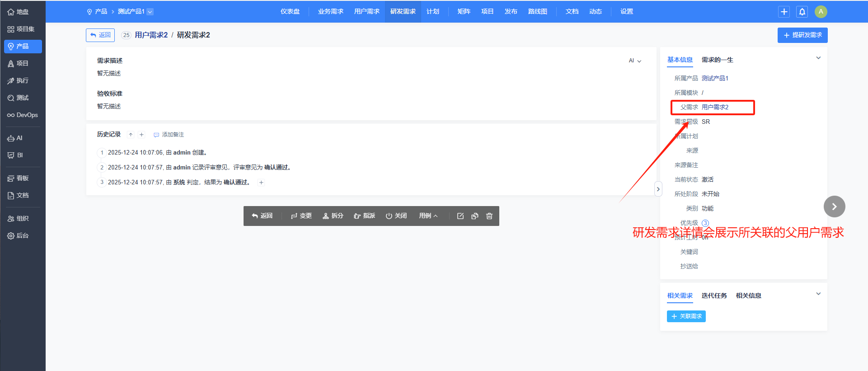This screenshot has width=868, height=371.
Task: Switch to the 基本信息 tab
Action: 680,60
